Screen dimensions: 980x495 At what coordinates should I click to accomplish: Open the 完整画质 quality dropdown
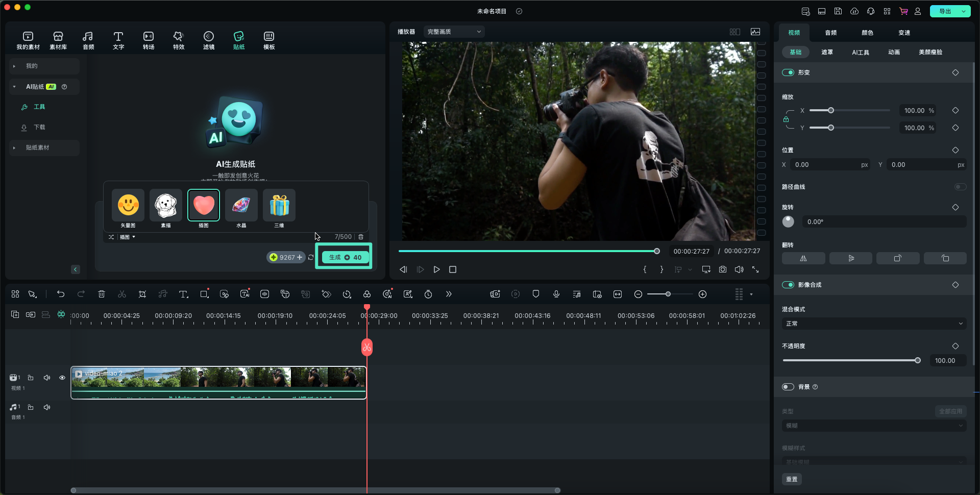454,32
